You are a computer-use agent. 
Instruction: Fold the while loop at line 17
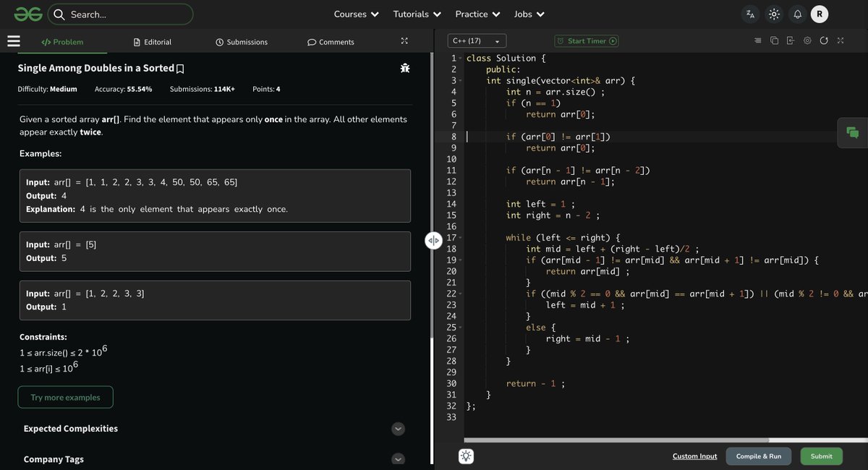[x=461, y=238]
